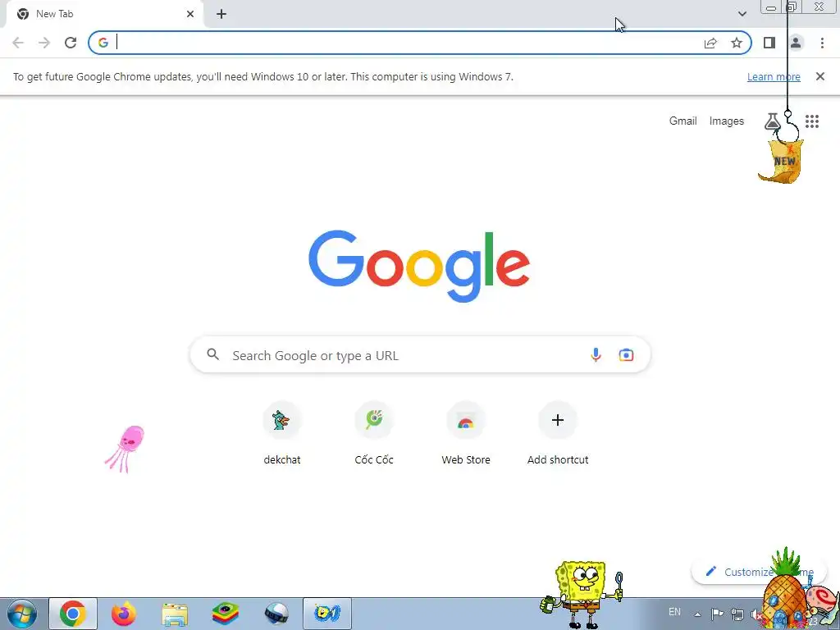Open the tab search dropdown

click(x=742, y=14)
